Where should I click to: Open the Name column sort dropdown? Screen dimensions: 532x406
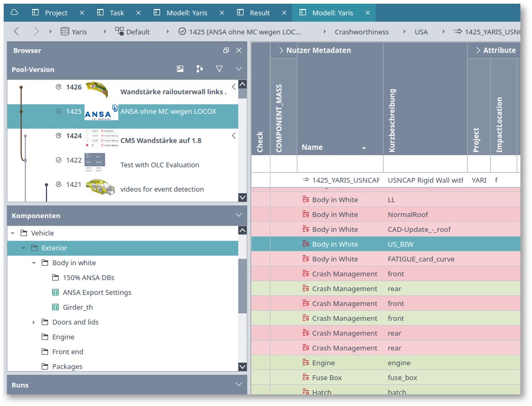point(364,148)
